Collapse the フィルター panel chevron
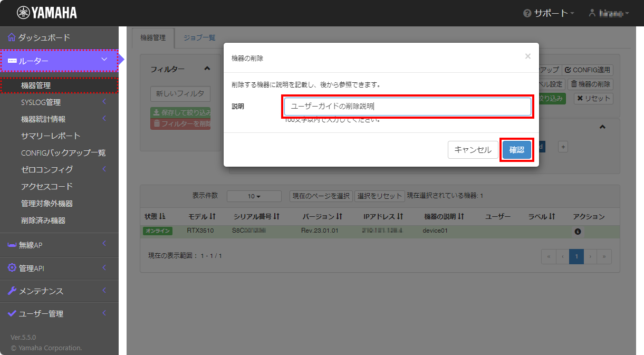The image size is (644, 355). point(207,69)
